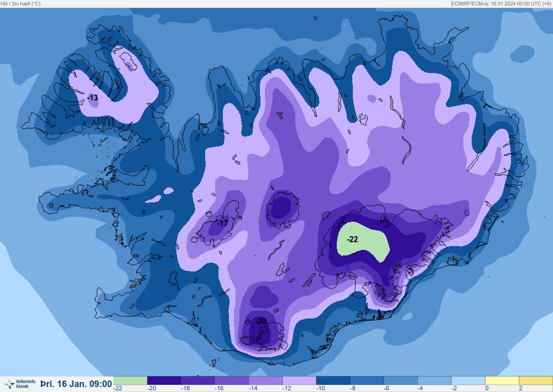Select the map title 'Hiti í 2m hæð (°C)'
This screenshot has width=553, height=392.
point(20,3)
